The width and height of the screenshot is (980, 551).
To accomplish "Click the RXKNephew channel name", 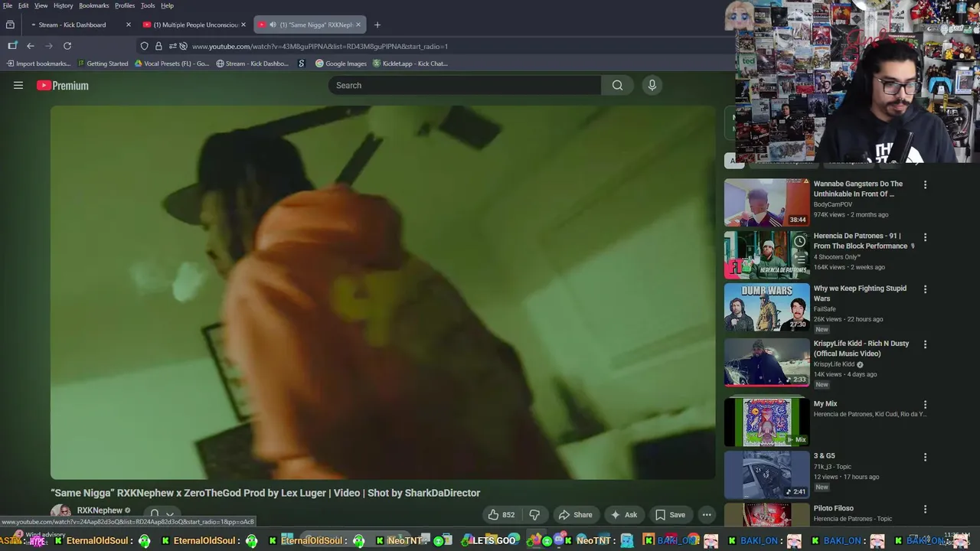I will point(100,510).
